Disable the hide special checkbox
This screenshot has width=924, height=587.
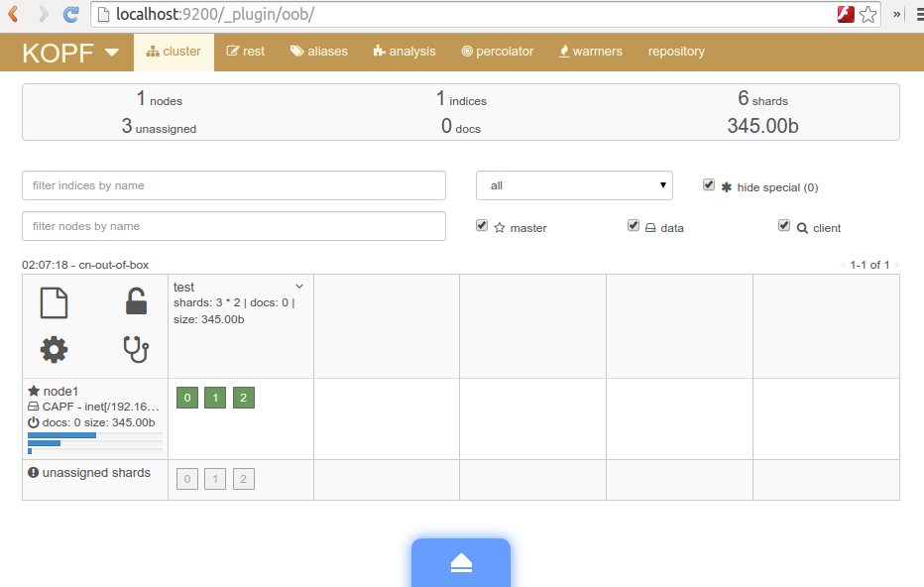click(x=709, y=185)
